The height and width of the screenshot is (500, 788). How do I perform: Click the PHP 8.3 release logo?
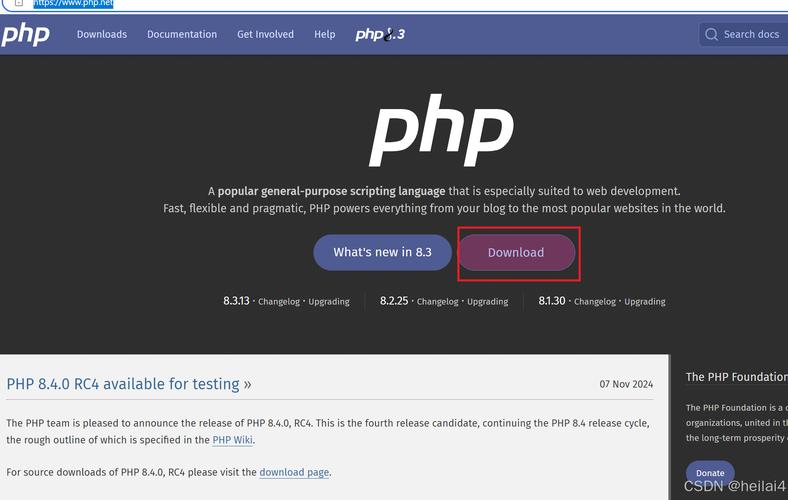pos(379,34)
